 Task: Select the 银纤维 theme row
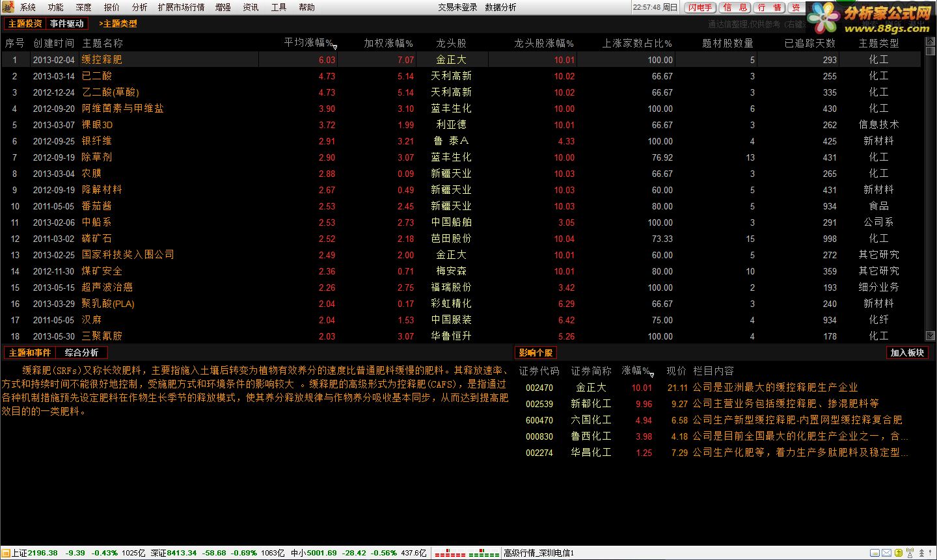click(x=461, y=141)
